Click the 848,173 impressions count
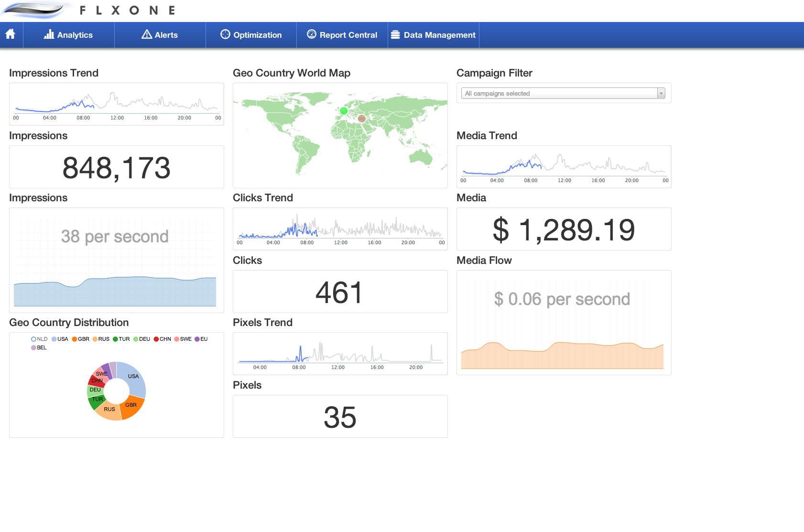804x532 pixels. [116, 168]
